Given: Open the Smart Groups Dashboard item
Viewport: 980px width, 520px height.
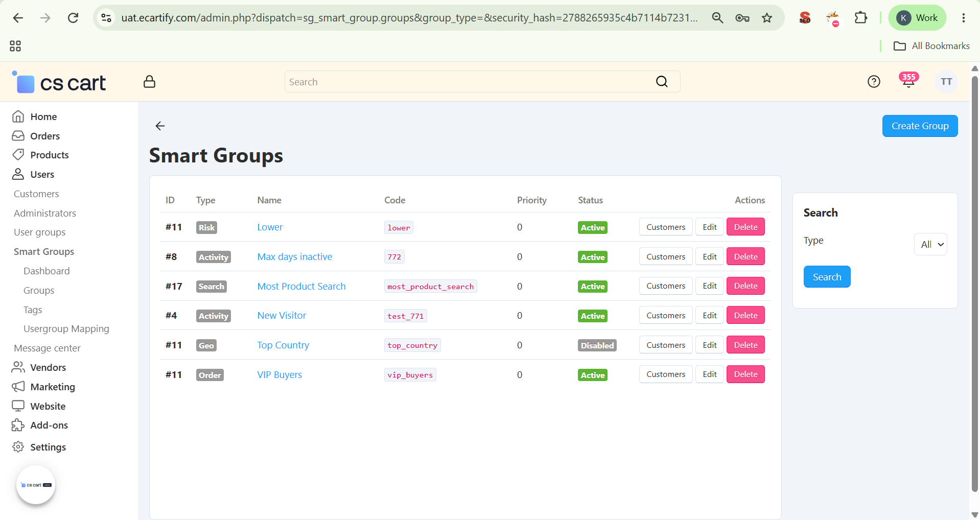Looking at the screenshot, I should pos(46,271).
